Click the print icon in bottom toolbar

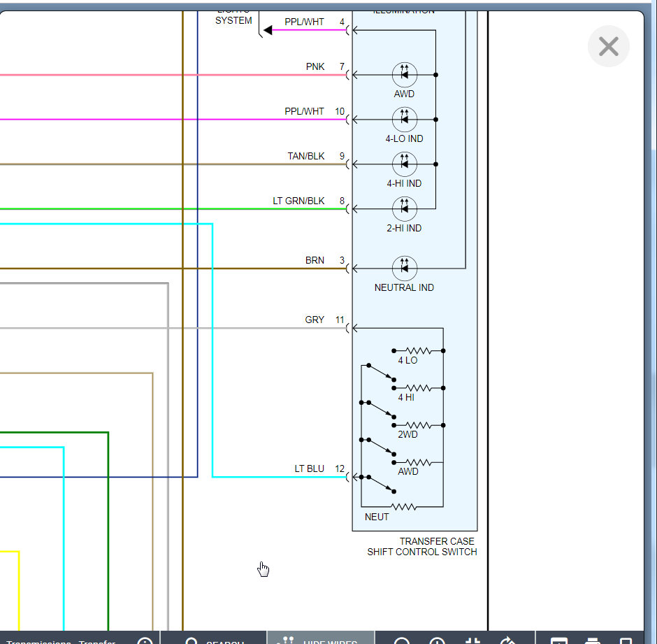pyautogui.click(x=592, y=641)
